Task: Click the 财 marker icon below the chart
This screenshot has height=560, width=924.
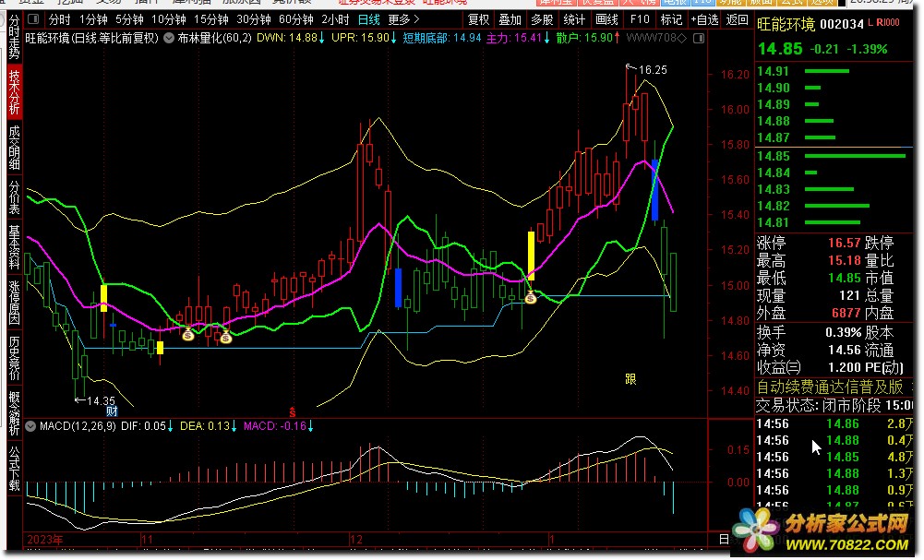Action: 111,412
